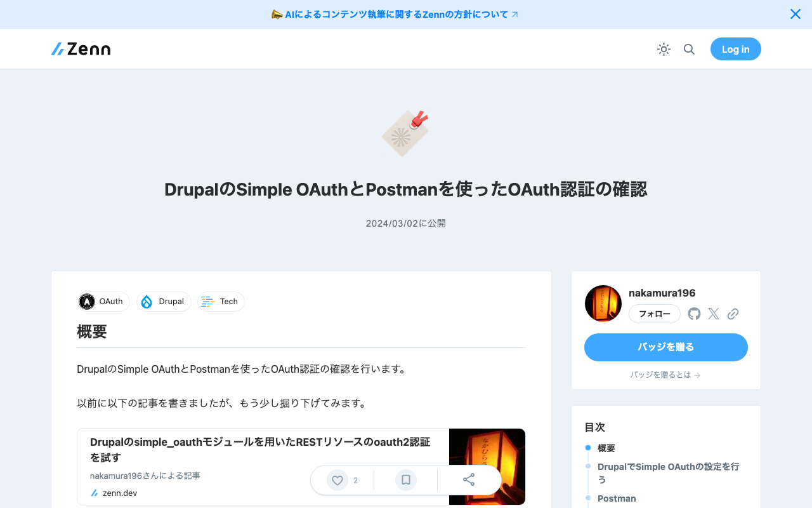Screen dimensions: 812x508
Task: Jump to 概要 in the table of contents
Action: pos(606,448)
